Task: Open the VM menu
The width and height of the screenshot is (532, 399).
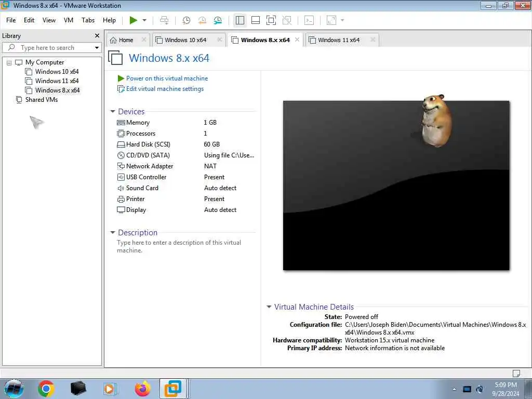Action: tap(69, 20)
